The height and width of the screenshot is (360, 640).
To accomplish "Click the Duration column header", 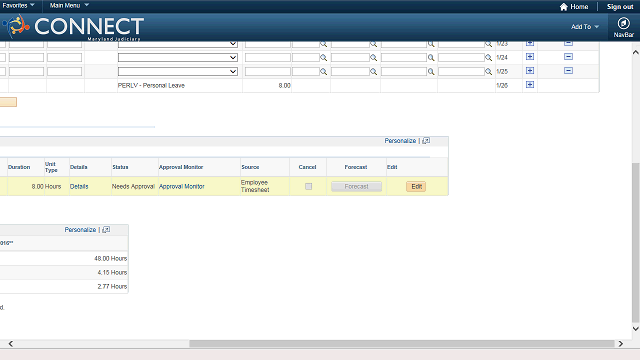I will pos(19,167).
